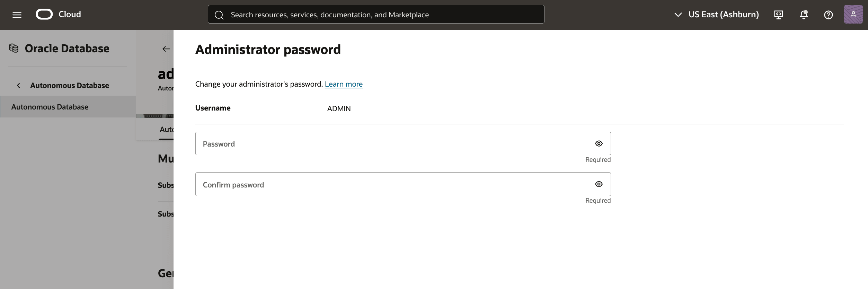Open the notifications bell
The height and width of the screenshot is (289, 868).
804,15
